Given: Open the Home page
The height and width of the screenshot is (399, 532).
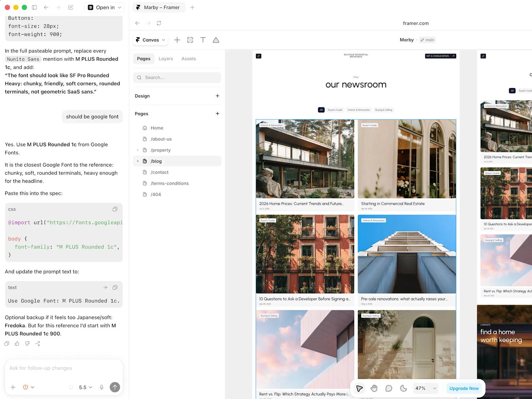Looking at the screenshot, I should [177, 128].
